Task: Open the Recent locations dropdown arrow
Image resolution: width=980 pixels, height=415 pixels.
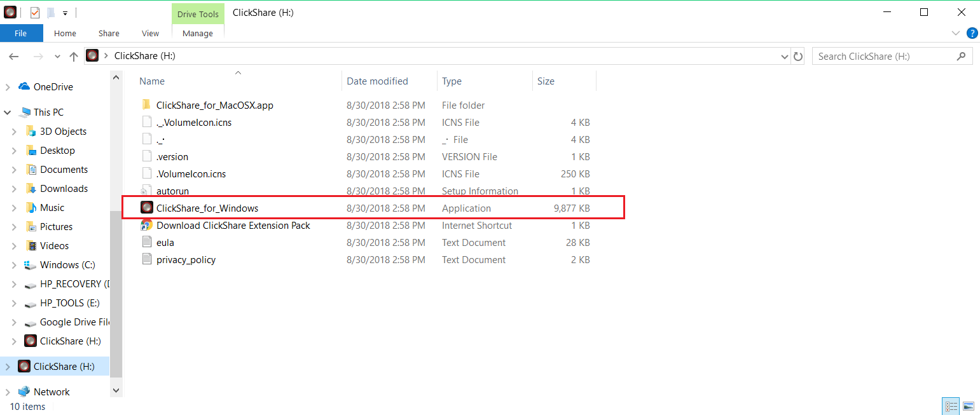Action: point(57,57)
